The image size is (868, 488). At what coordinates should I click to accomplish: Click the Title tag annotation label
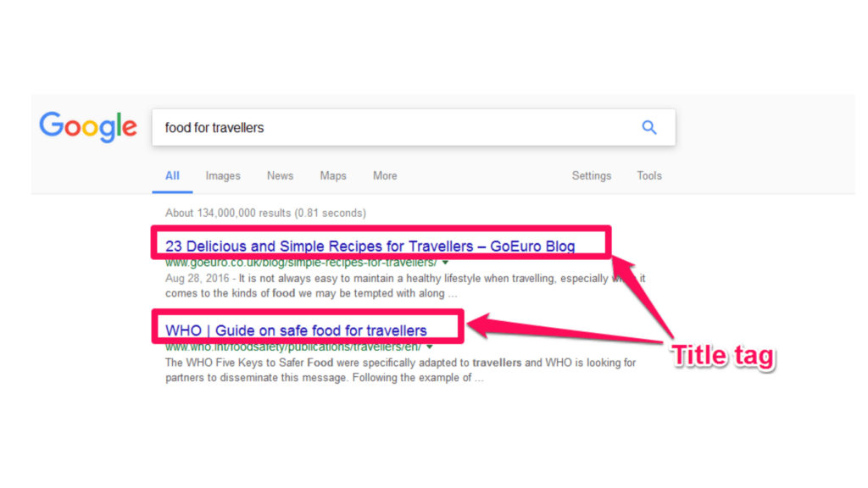[x=722, y=356]
